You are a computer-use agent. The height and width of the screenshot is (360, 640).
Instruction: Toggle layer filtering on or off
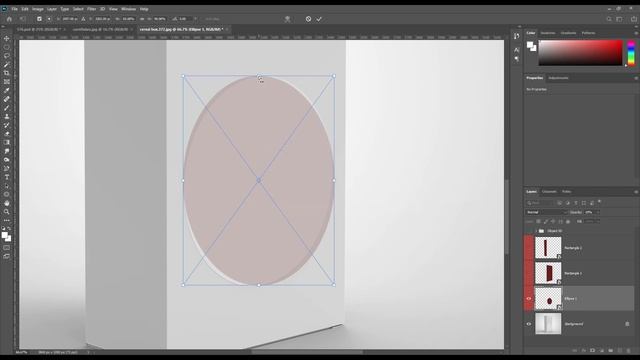599,202
